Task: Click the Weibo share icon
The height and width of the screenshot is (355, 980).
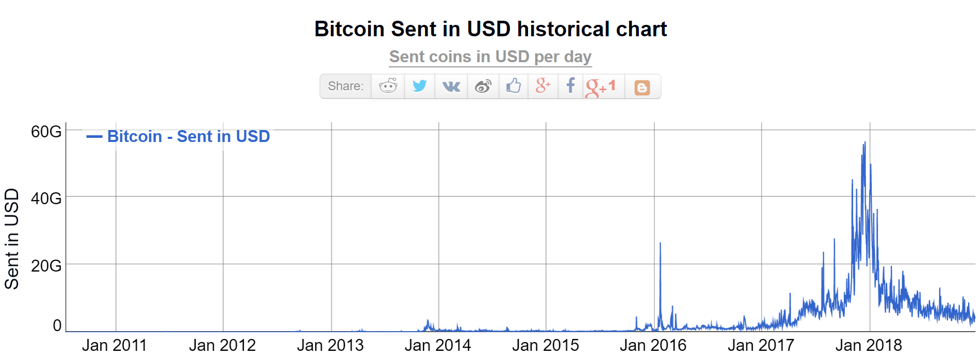Action: [x=483, y=86]
